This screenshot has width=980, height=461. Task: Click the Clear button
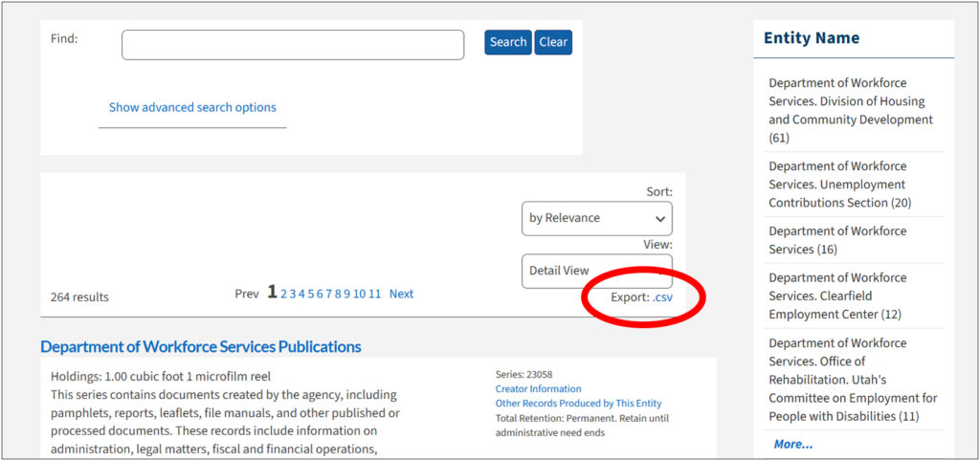tap(553, 42)
